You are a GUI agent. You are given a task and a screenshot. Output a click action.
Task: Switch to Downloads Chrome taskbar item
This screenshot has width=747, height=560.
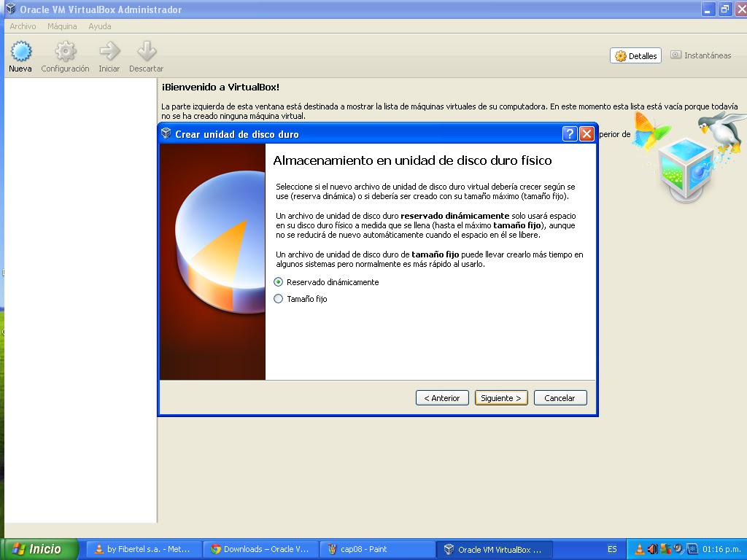pos(260,549)
